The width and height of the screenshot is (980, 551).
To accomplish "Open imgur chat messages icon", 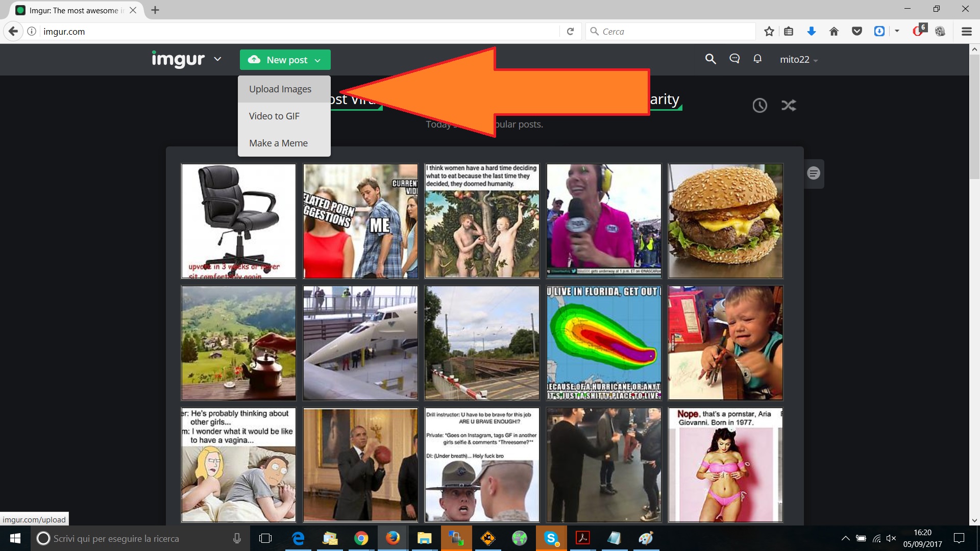I will 734,59.
